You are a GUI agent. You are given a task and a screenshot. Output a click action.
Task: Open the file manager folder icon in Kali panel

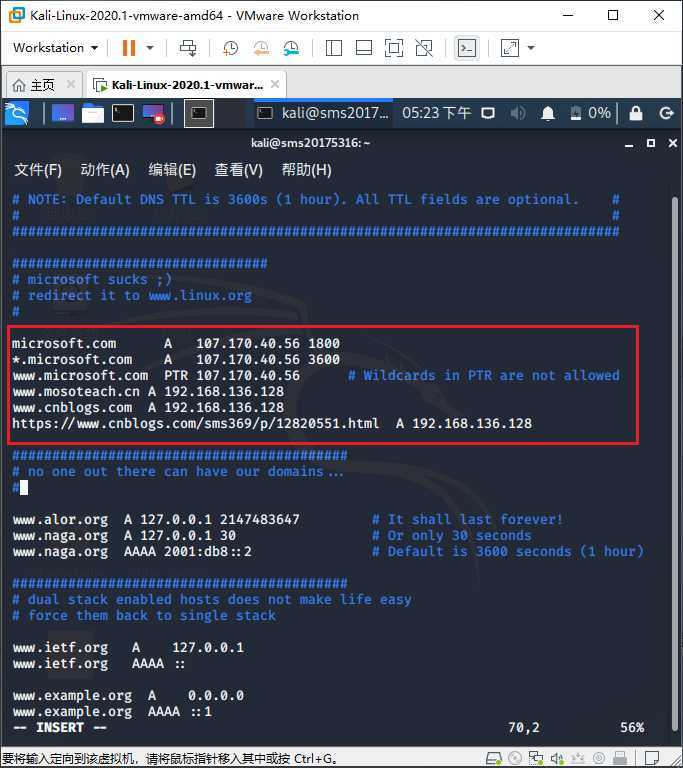[x=93, y=114]
